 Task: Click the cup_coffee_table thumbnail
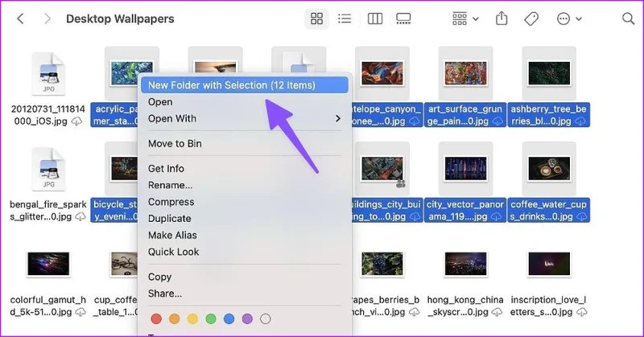(124, 264)
